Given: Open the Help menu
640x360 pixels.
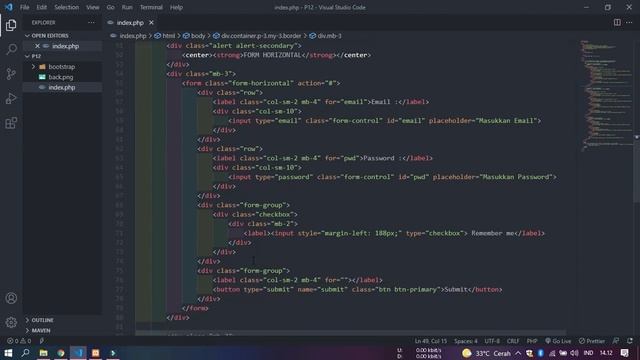Looking at the screenshot, I should pos(176,7).
